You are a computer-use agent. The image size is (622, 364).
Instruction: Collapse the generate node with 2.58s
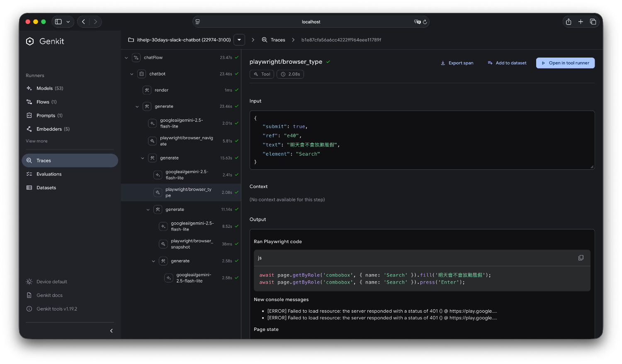[x=153, y=261]
